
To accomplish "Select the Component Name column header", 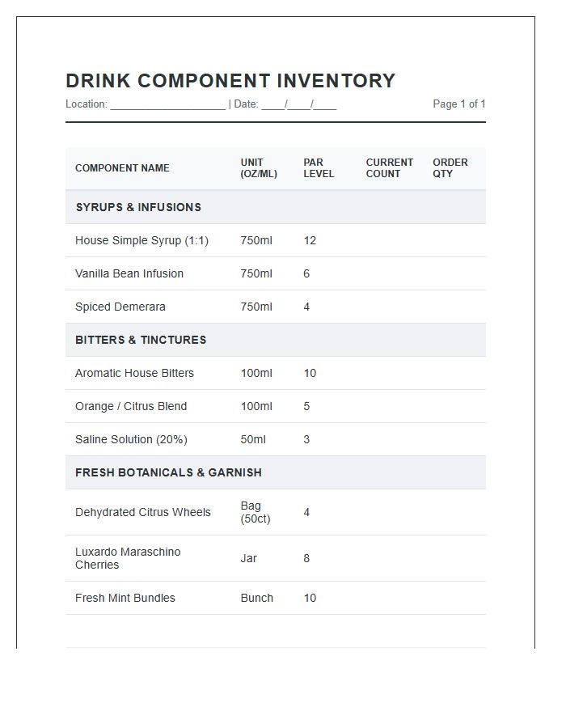I will [x=122, y=168].
